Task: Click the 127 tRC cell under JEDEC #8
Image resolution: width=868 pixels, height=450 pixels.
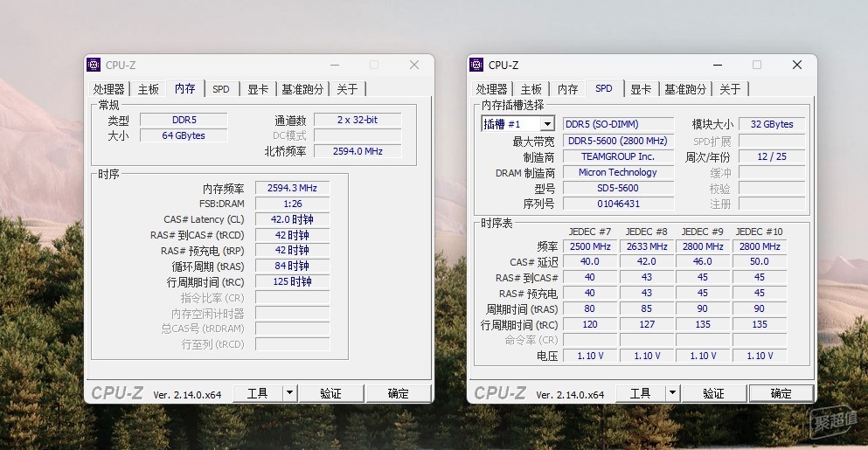Action: 647,324
